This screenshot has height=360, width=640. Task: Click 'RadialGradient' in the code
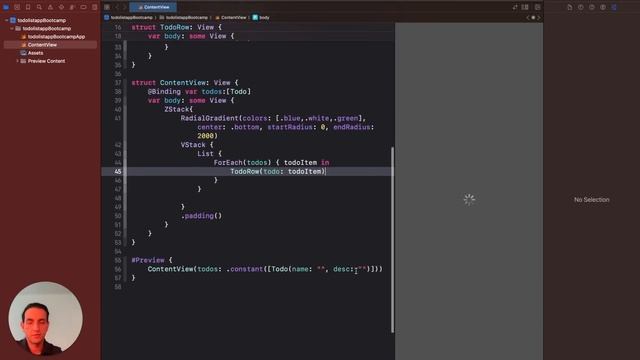(209, 118)
